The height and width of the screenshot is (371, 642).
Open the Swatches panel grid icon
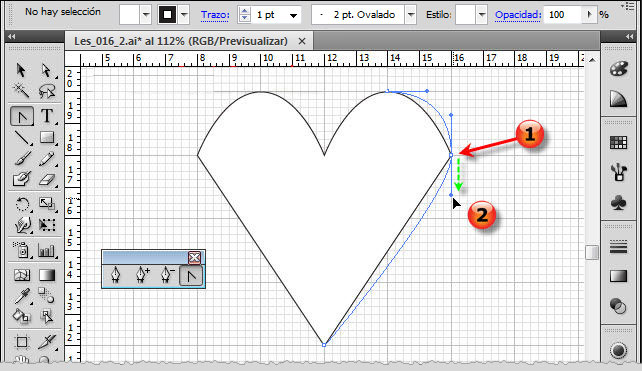(x=618, y=142)
